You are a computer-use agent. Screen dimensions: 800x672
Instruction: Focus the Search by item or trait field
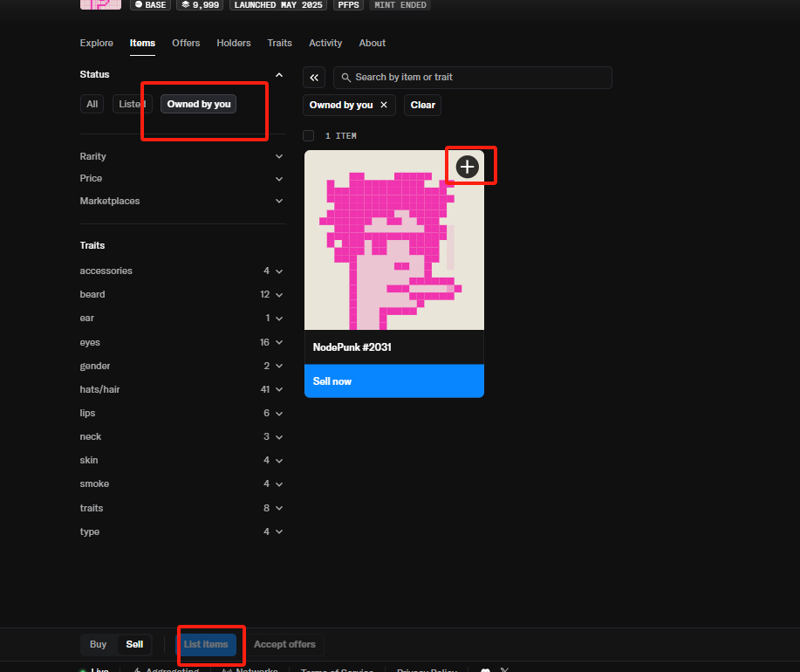pos(473,78)
